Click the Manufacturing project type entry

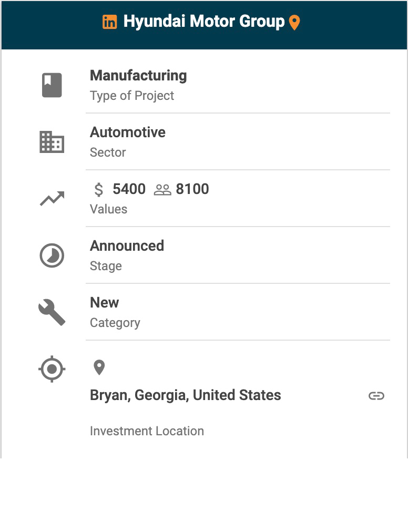pyautogui.click(x=138, y=76)
